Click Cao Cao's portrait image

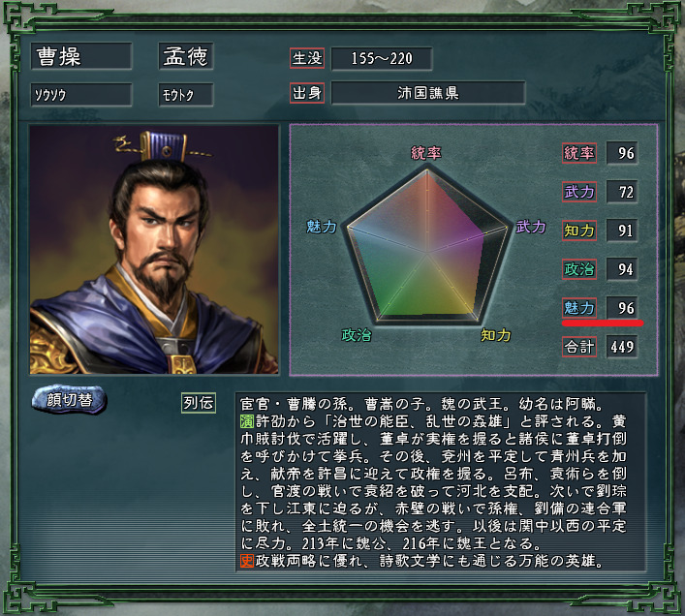coord(154,249)
